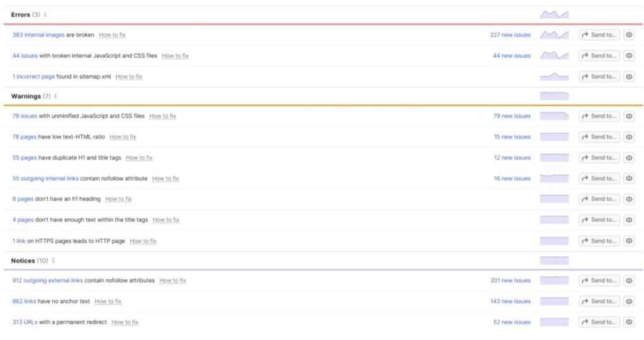Screen dimensions: 644x340
Task: Hide the duplicate H1 and title tags issue
Action: tap(629, 158)
